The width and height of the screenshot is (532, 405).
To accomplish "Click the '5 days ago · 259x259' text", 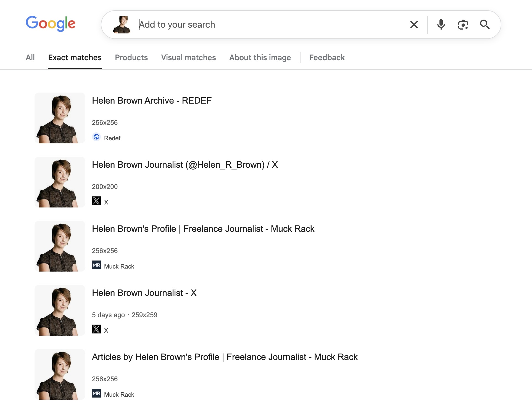I will tap(125, 315).
